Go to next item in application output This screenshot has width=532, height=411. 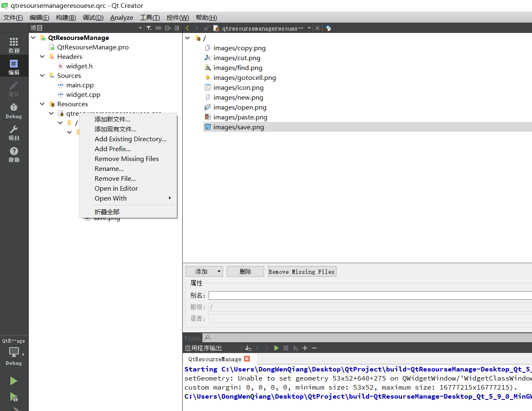[x=267, y=348]
